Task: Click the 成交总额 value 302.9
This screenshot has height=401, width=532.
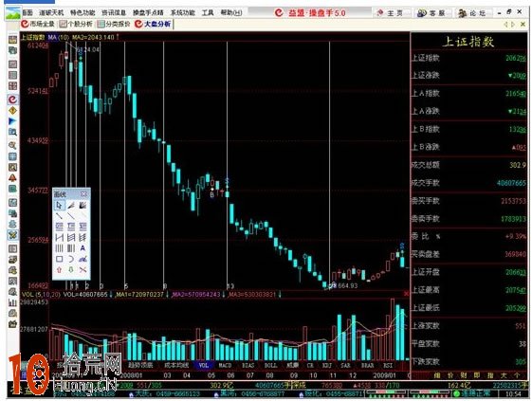Action: tap(518, 165)
